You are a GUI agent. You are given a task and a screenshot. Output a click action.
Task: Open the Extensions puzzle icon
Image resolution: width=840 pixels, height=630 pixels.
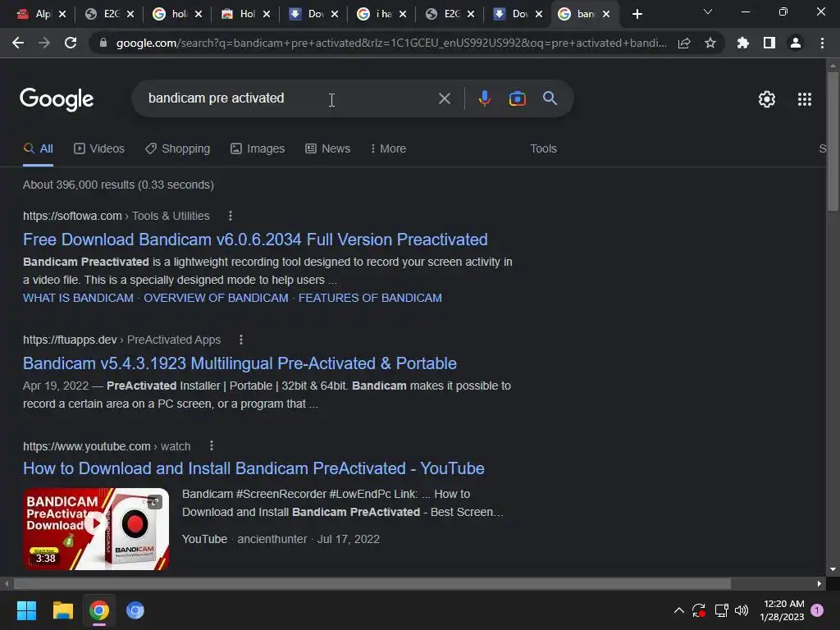click(742, 43)
